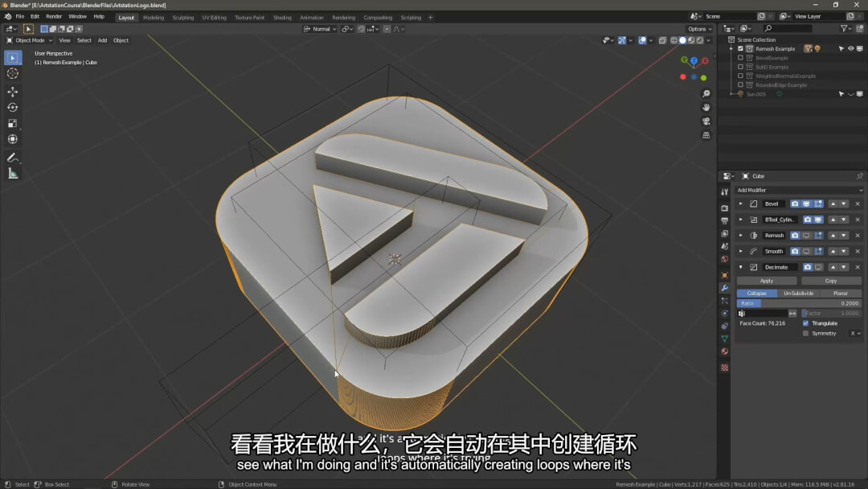Toggle Remesh Example collection checkbox

tap(741, 49)
